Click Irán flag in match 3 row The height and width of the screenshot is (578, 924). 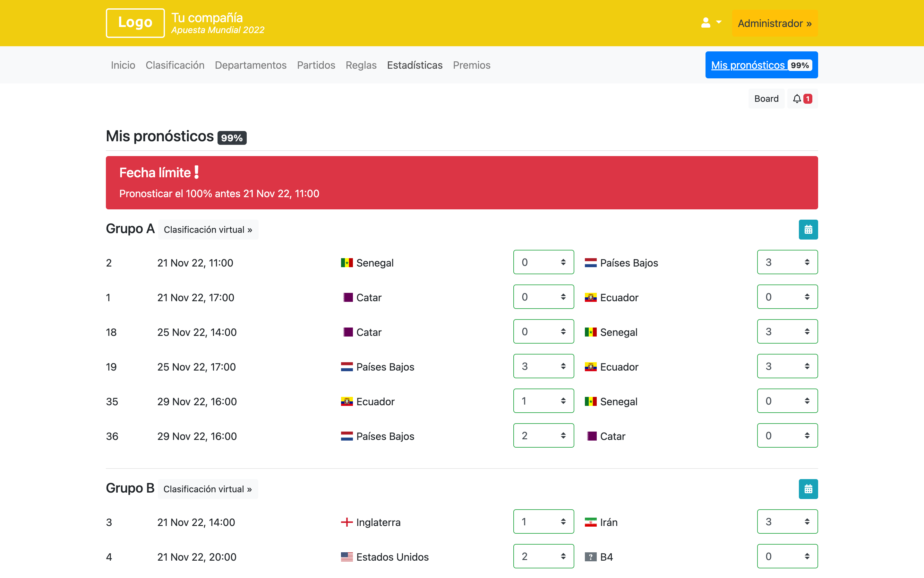point(590,522)
